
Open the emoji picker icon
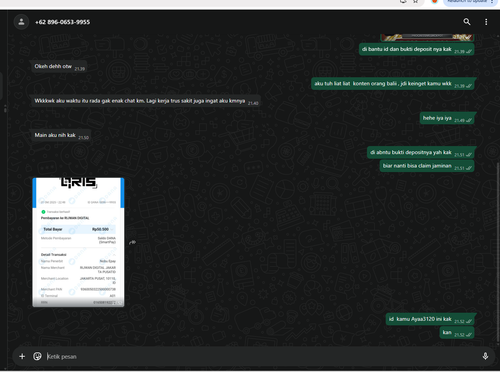37,356
